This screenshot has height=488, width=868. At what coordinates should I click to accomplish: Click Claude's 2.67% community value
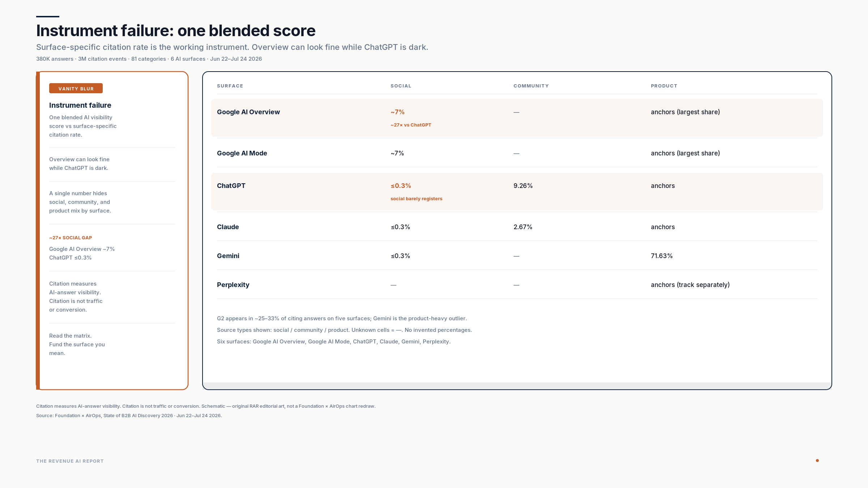coord(523,227)
